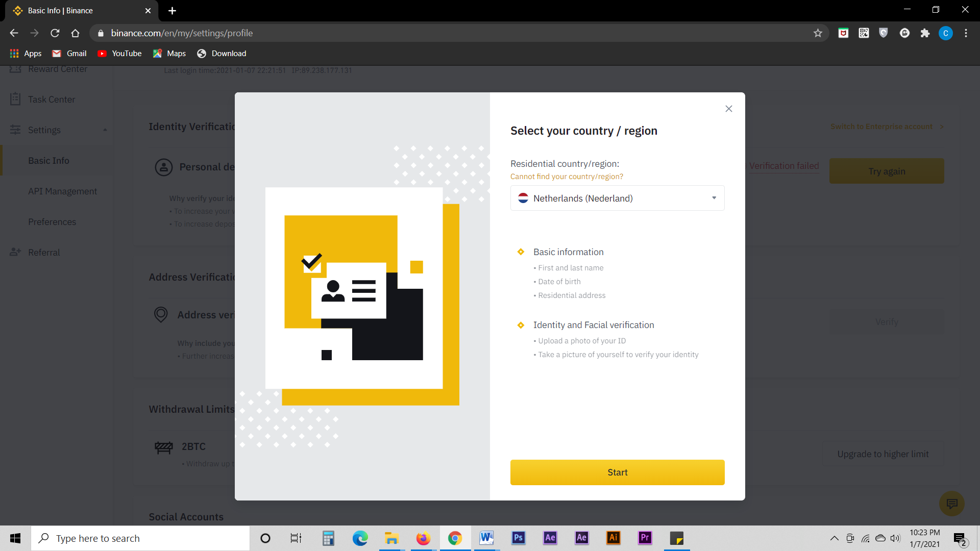The height and width of the screenshot is (551, 980).
Task: Open File Explorer from taskbar
Action: click(391, 538)
